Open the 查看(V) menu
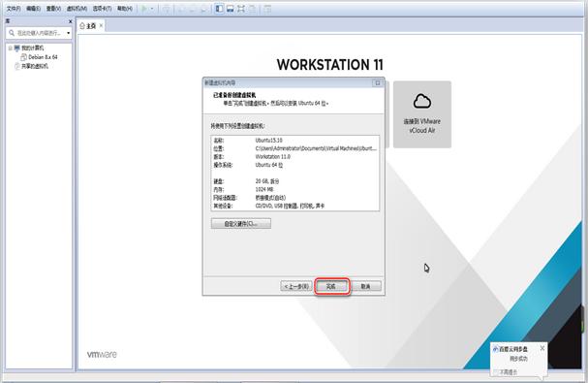 (53, 9)
